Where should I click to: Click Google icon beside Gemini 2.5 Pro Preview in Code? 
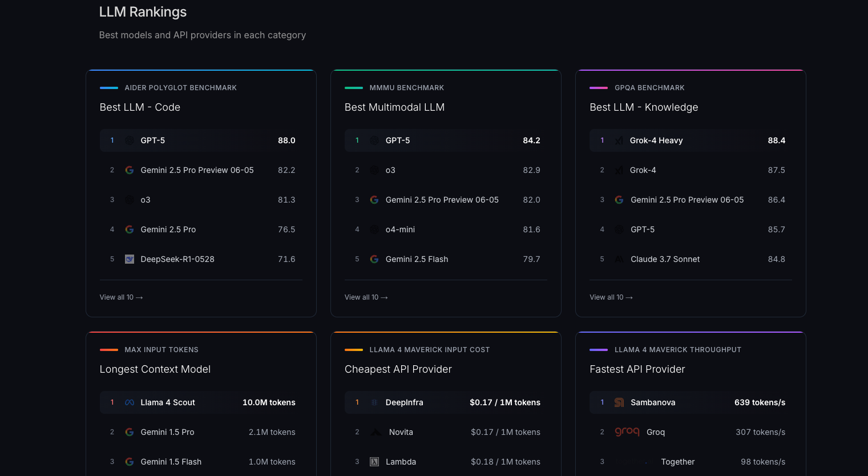coord(130,170)
